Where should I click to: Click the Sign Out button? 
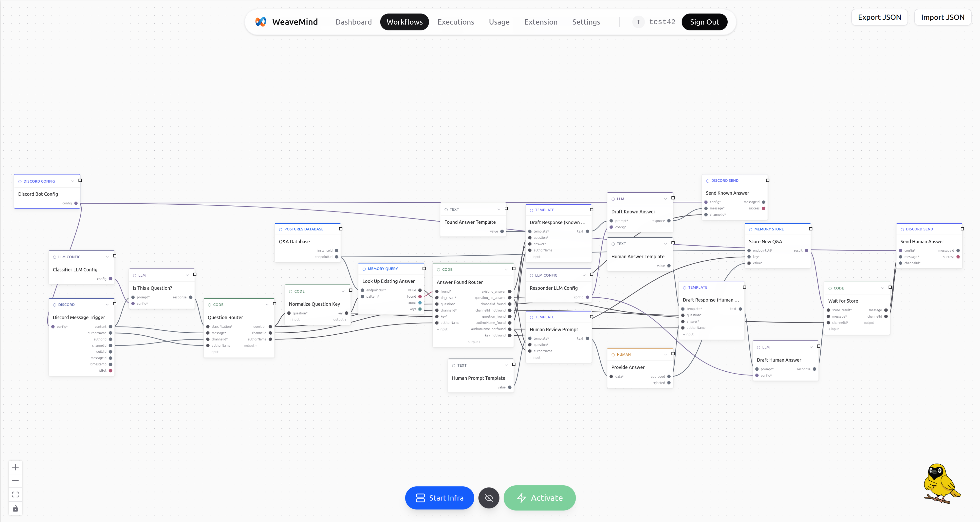[x=704, y=22]
